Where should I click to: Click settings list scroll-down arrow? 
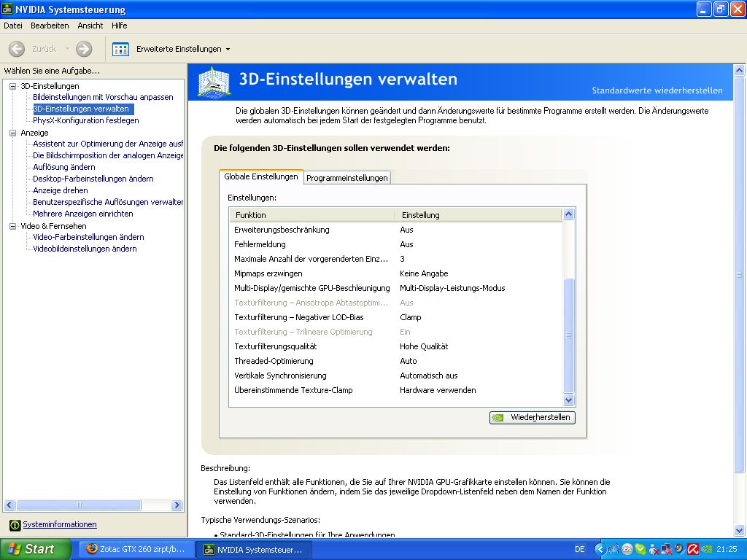pos(568,400)
